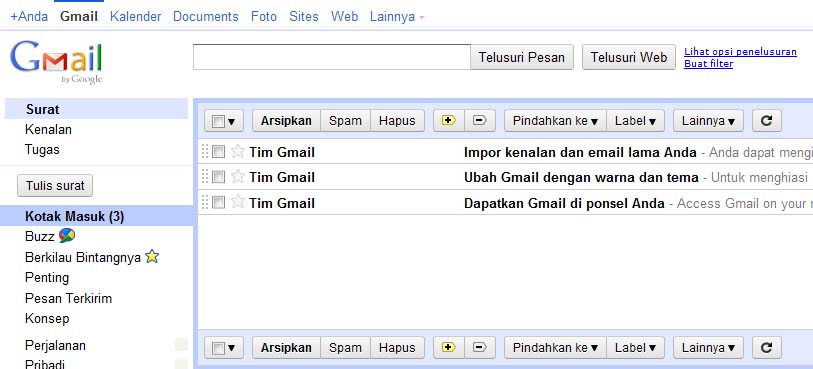
Task: Open 'Konsep' drafts folder
Action: [x=47, y=319]
